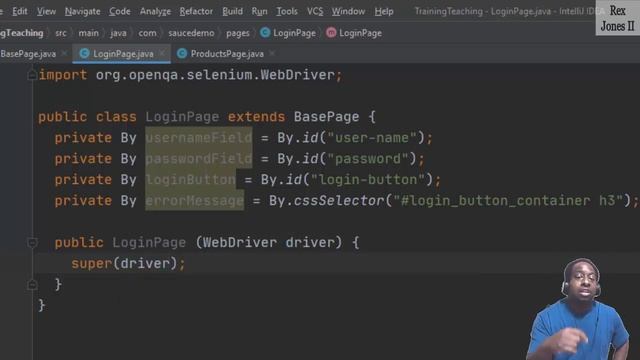Collapse the import statements fold marker

tap(32, 75)
